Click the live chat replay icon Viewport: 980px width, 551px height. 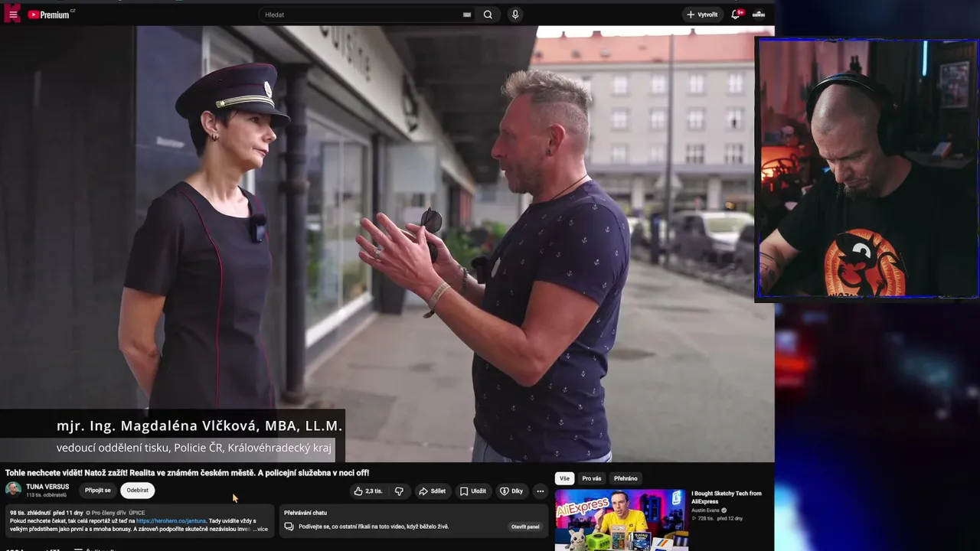click(x=289, y=527)
